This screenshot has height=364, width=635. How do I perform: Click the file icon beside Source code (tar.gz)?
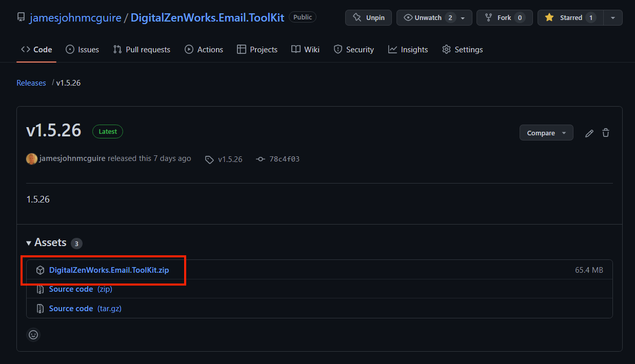coord(40,309)
